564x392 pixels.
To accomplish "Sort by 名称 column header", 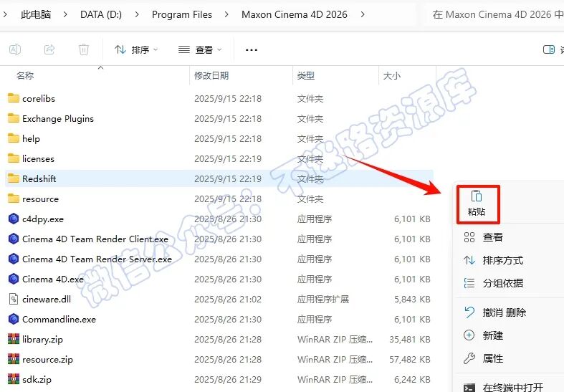I will coord(25,75).
